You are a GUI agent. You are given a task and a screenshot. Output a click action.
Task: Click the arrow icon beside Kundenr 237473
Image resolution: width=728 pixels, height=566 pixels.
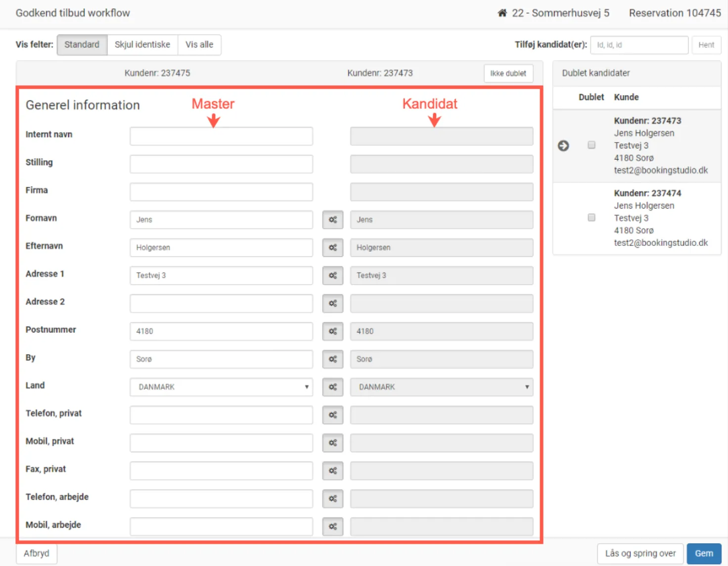point(563,145)
